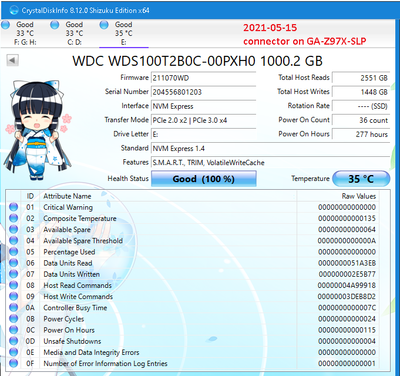Click raw value 0000000051A3EB

(x=347, y=263)
